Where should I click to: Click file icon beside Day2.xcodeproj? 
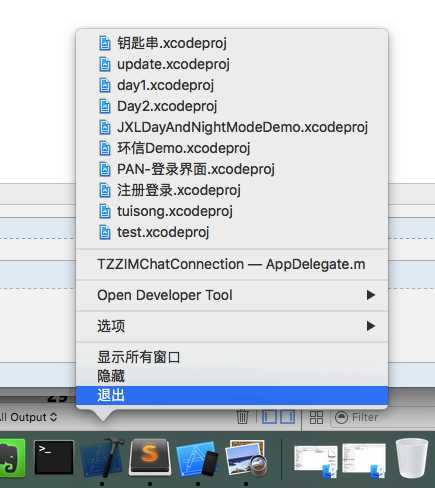pos(104,106)
